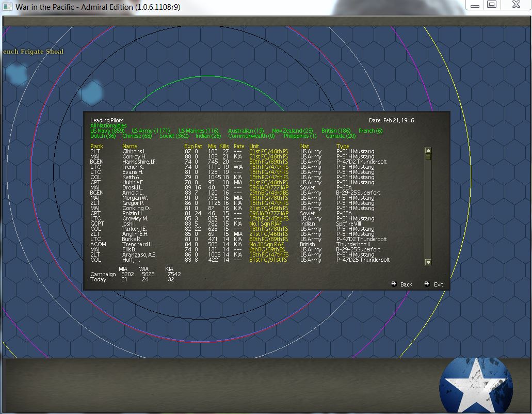Select pilot Gibbons L.
Viewport: 532px width, 414px height.
point(135,151)
